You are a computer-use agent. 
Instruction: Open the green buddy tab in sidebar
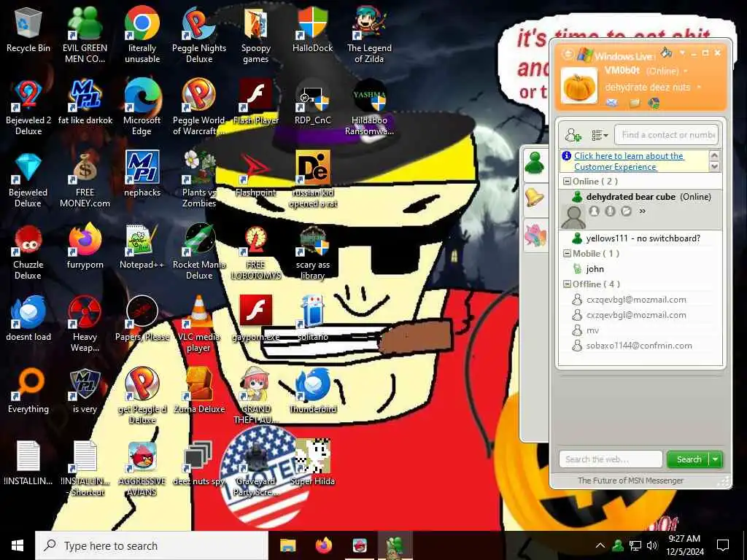[535, 163]
